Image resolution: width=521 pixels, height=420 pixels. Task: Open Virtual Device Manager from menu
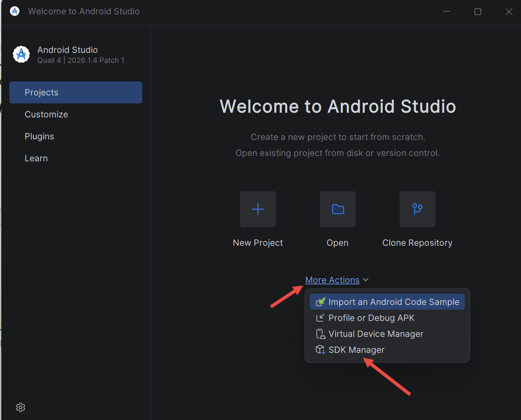(x=387, y=334)
